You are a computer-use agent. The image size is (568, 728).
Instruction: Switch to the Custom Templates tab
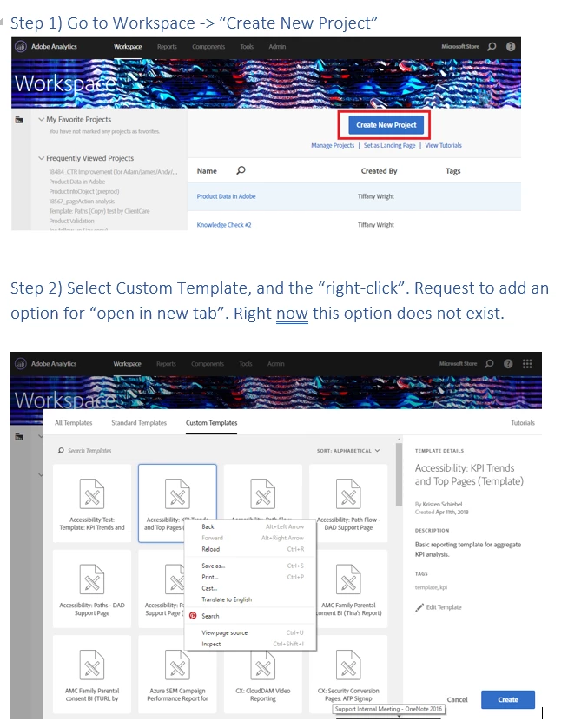[211, 422]
